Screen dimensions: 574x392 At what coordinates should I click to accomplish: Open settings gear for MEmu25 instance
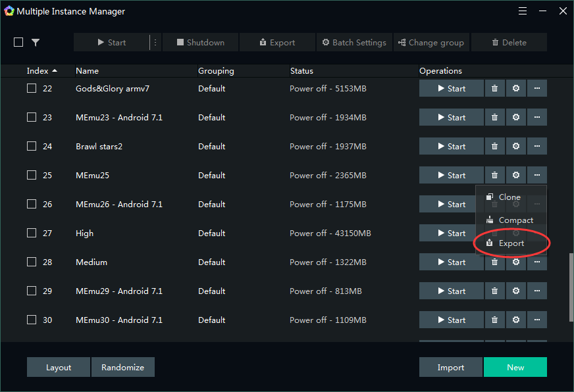coord(516,176)
